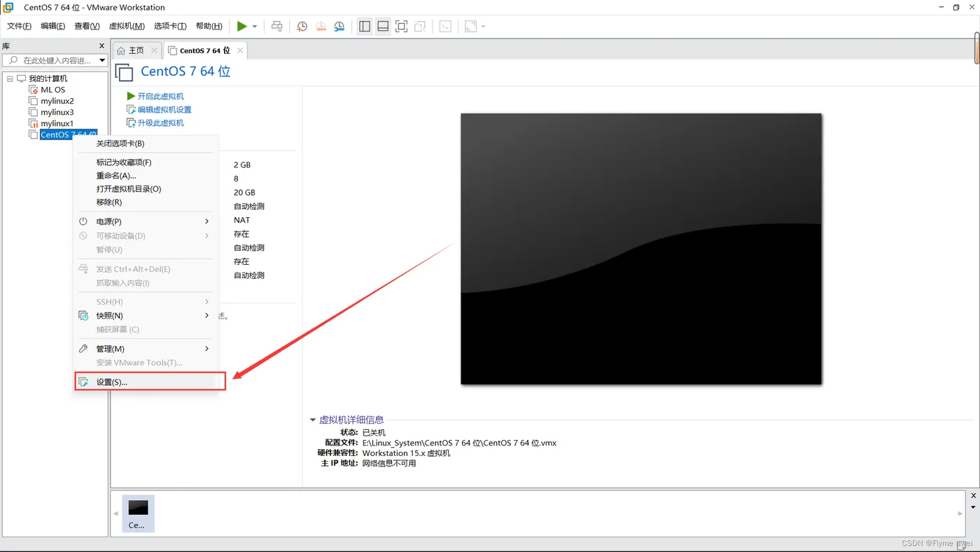Toggle the library sidebar view toolbar button

(x=365, y=27)
